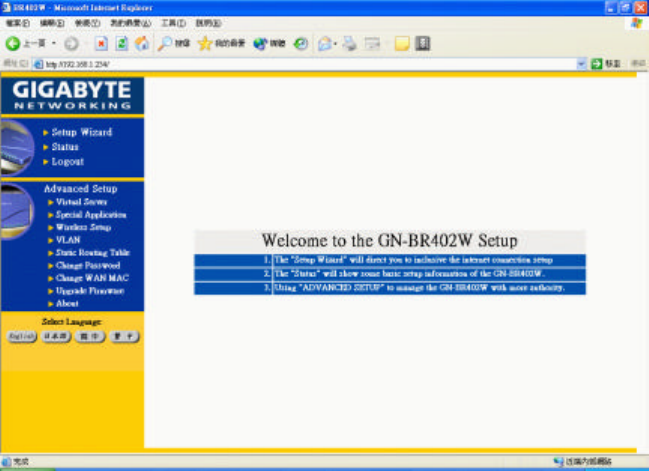Click the local intranet zone status icon
The height and width of the screenshot is (471, 649).
pos(558,461)
